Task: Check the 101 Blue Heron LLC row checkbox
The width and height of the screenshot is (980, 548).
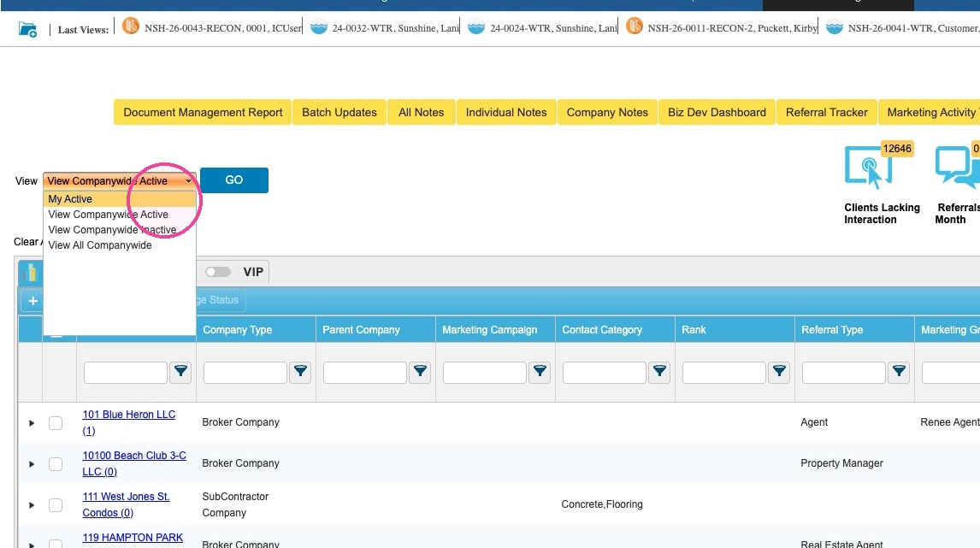Action: 56,423
